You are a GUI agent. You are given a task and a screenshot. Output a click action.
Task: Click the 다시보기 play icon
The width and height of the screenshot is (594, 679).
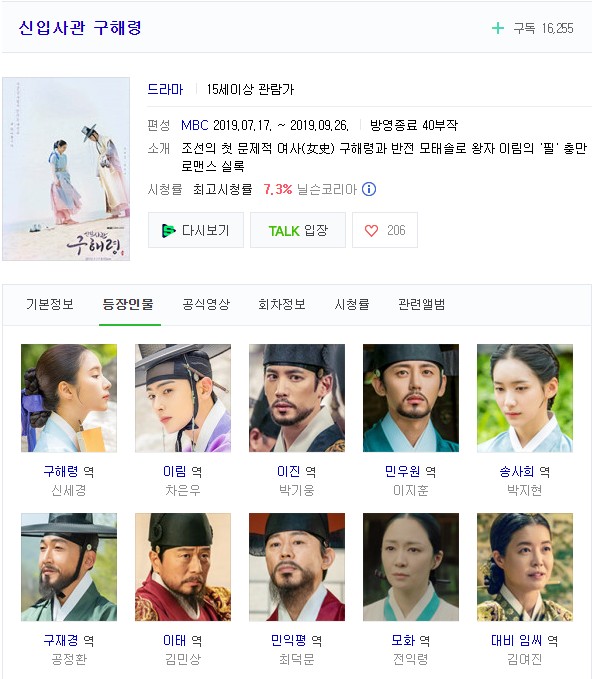coord(168,230)
